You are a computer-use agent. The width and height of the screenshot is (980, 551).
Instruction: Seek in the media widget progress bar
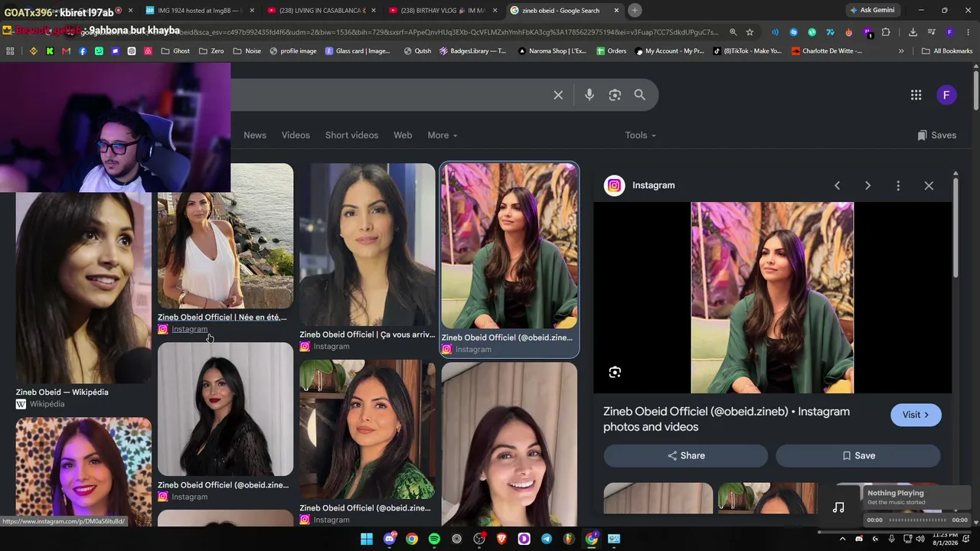coord(917,520)
